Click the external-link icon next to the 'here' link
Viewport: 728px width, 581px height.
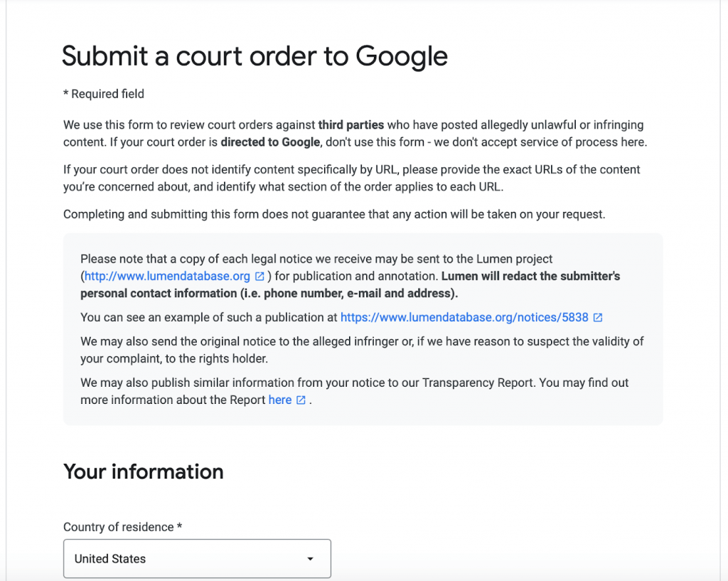point(301,400)
